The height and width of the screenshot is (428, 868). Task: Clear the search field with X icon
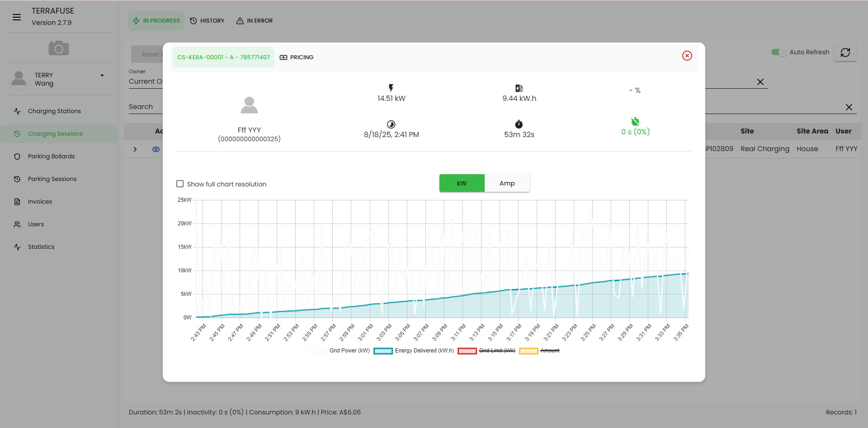point(849,107)
